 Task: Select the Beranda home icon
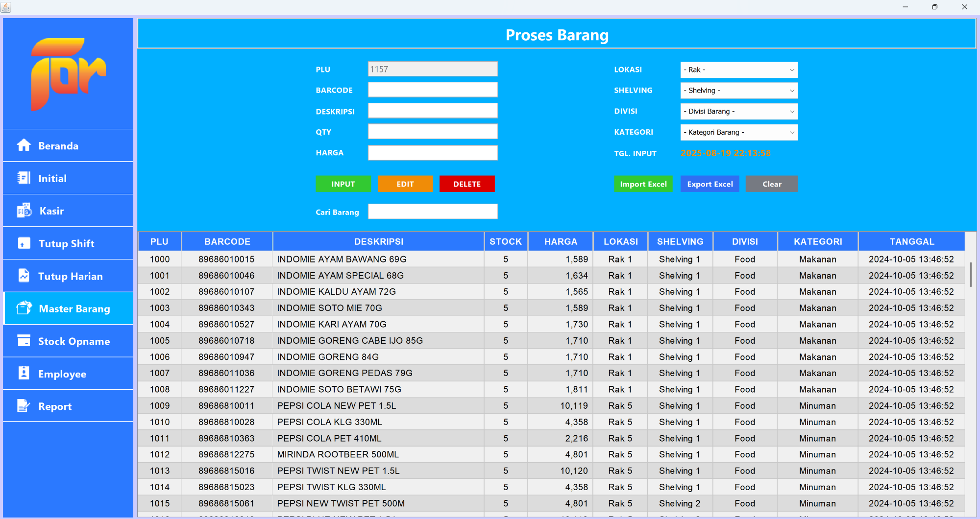24,145
